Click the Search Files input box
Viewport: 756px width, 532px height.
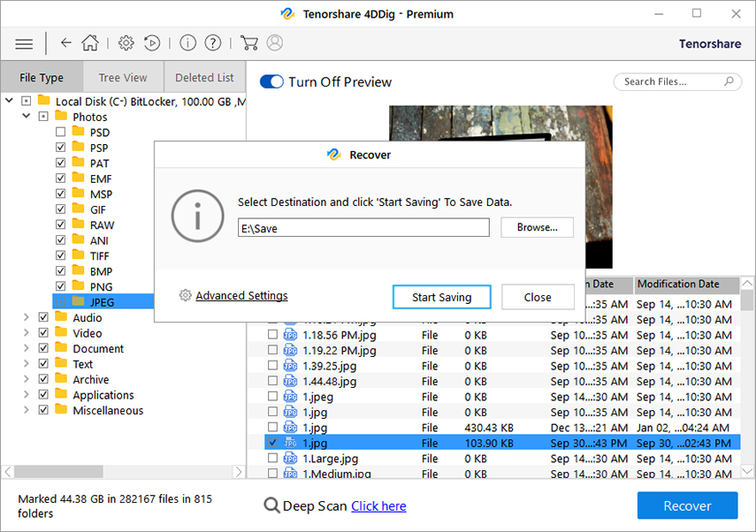coord(677,81)
